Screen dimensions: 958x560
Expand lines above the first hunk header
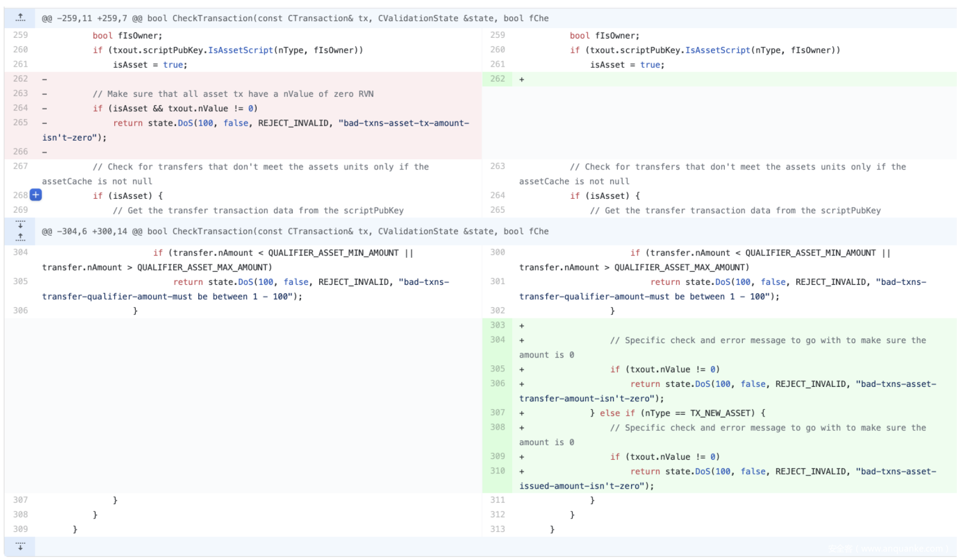[20, 18]
